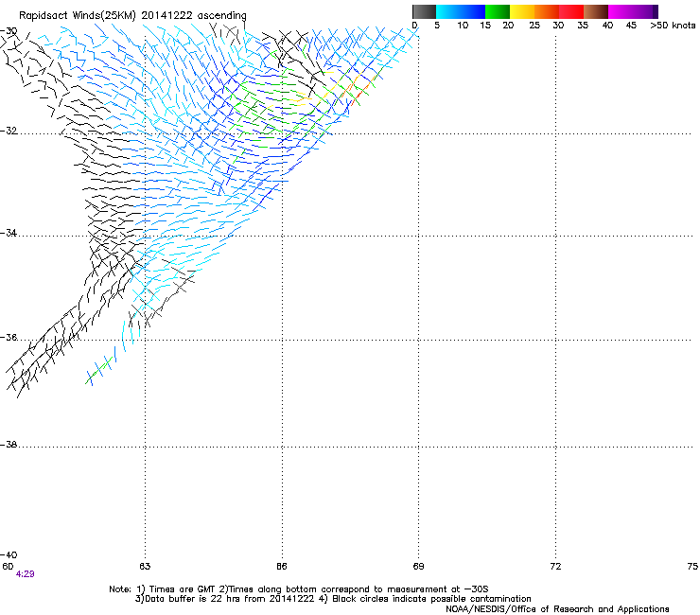This screenshot has height=615, width=700.
Task: Click the orange 25-30 knots legend swatch
Action: tap(547, 11)
